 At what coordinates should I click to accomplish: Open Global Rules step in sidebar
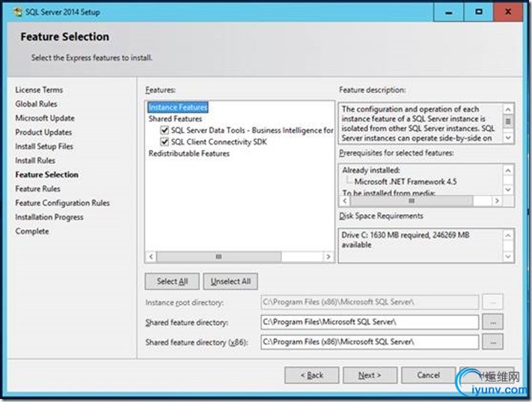pyautogui.click(x=36, y=104)
